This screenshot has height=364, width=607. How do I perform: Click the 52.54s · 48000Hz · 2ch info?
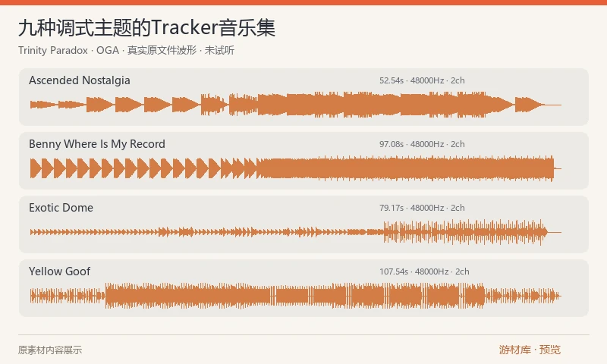[x=422, y=80]
